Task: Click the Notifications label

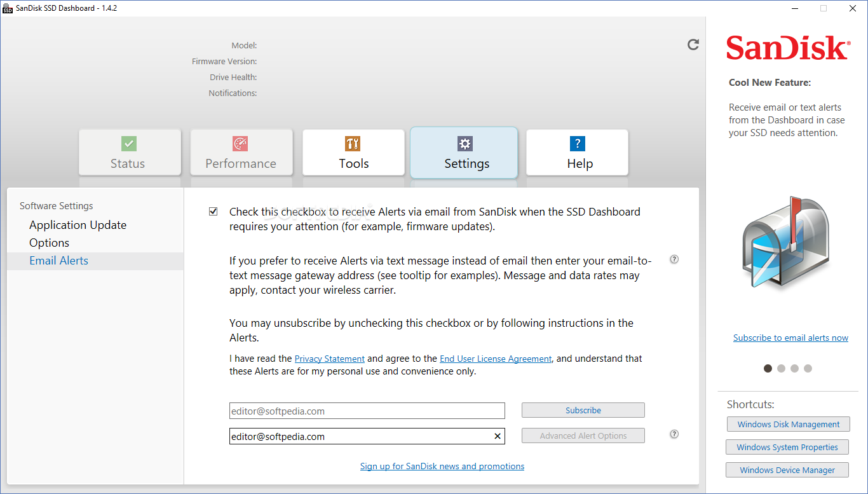Action: 233,93
